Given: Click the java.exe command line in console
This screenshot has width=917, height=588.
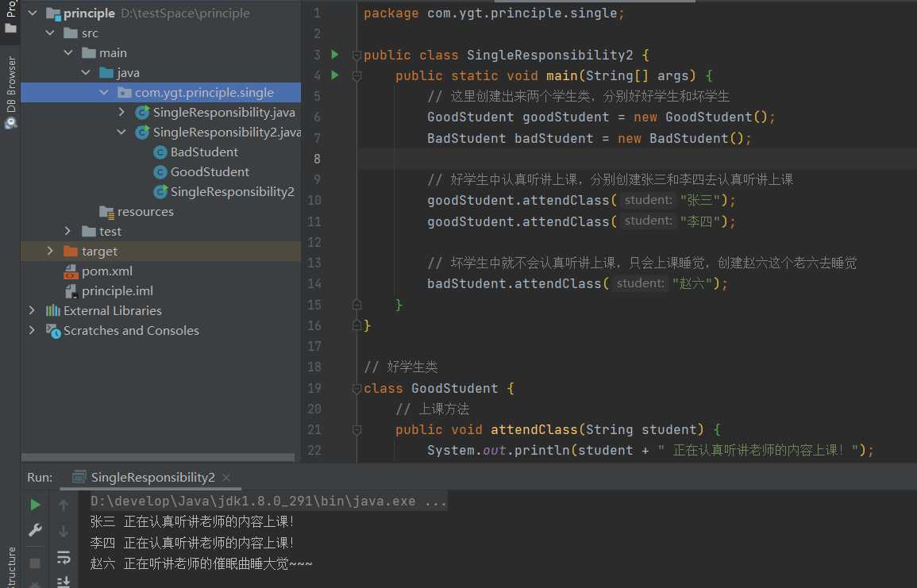Looking at the screenshot, I should pyautogui.click(x=268, y=501).
